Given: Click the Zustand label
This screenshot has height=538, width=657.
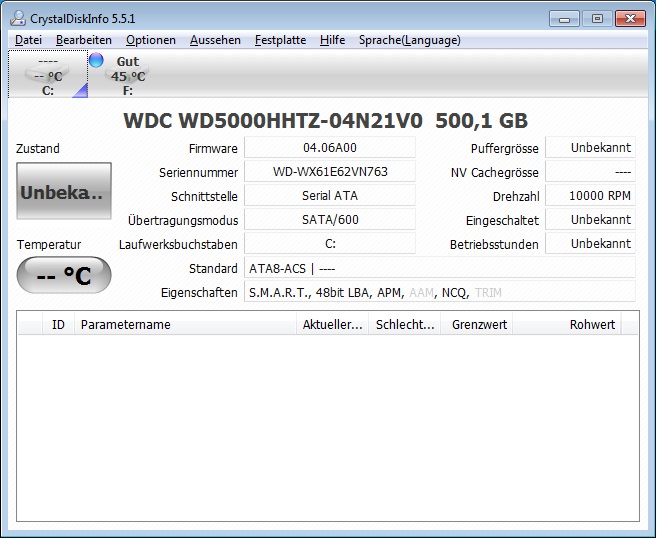Looking at the screenshot, I should [x=38, y=148].
